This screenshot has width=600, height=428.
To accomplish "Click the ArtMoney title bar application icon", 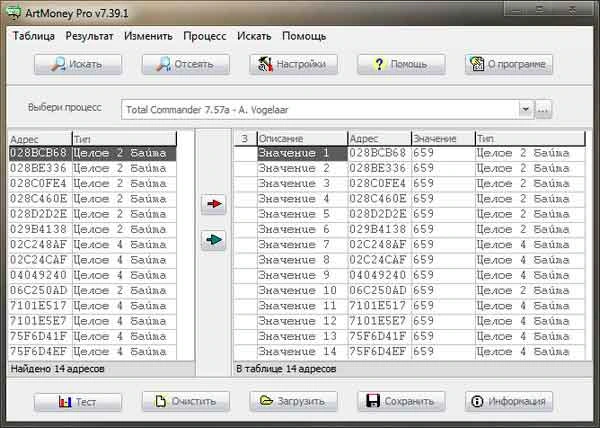I will pyautogui.click(x=14, y=12).
